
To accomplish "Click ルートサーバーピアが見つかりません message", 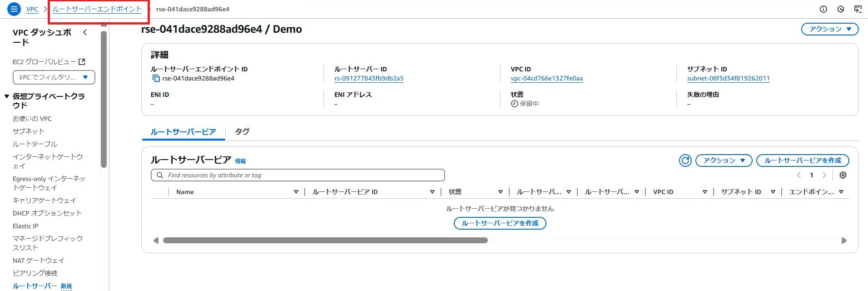I will pos(500,209).
